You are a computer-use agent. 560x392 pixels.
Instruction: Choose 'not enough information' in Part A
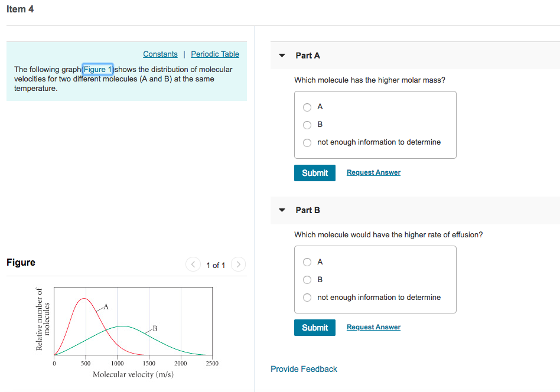pyautogui.click(x=307, y=142)
